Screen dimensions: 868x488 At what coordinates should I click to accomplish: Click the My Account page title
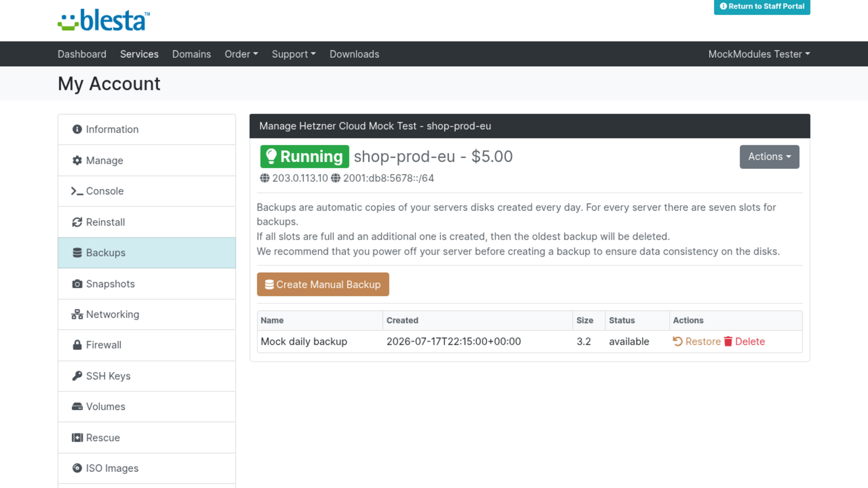click(x=109, y=84)
